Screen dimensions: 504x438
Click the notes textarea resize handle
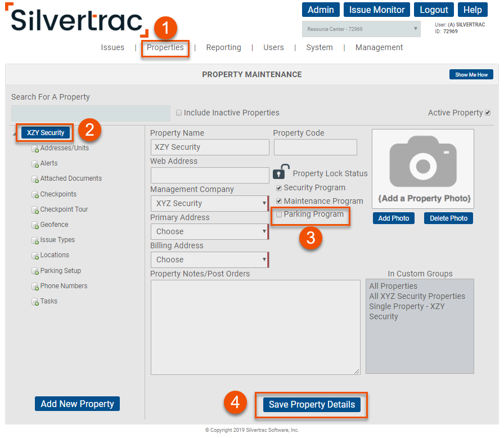357,372
